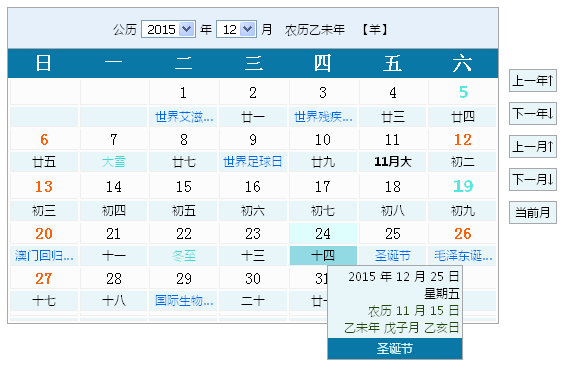Viewport: 566px width, 373px height.
Task: Click the 世界足球日 holiday label
Action: [253, 162]
